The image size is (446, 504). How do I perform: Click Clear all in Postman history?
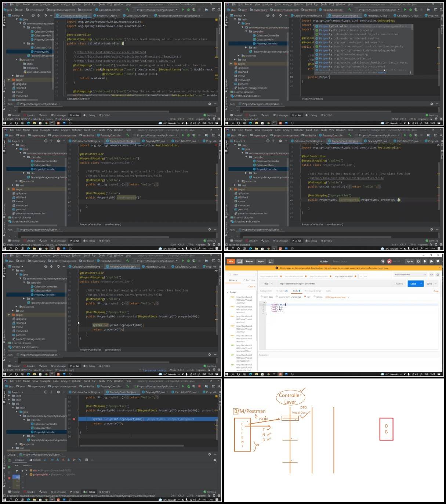252,286
